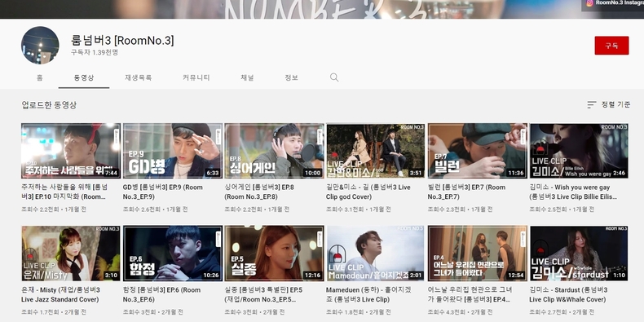The image size is (644, 322).
Task: Click the title 은재 - Misty
Action: coord(61,295)
